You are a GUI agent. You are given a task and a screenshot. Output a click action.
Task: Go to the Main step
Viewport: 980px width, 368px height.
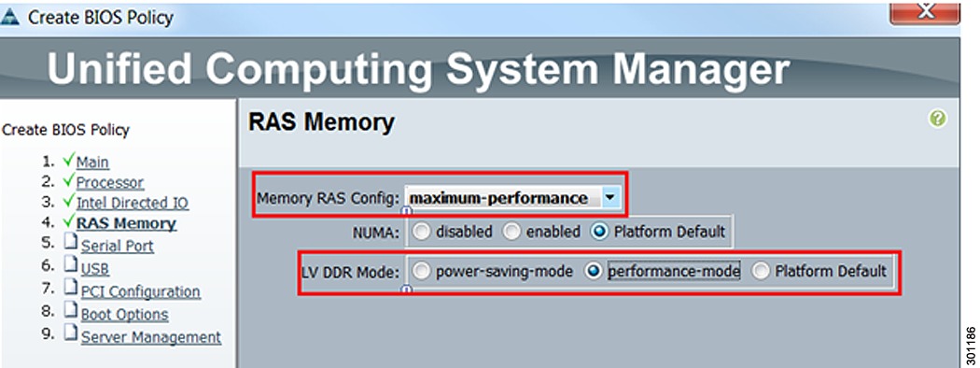(92, 163)
